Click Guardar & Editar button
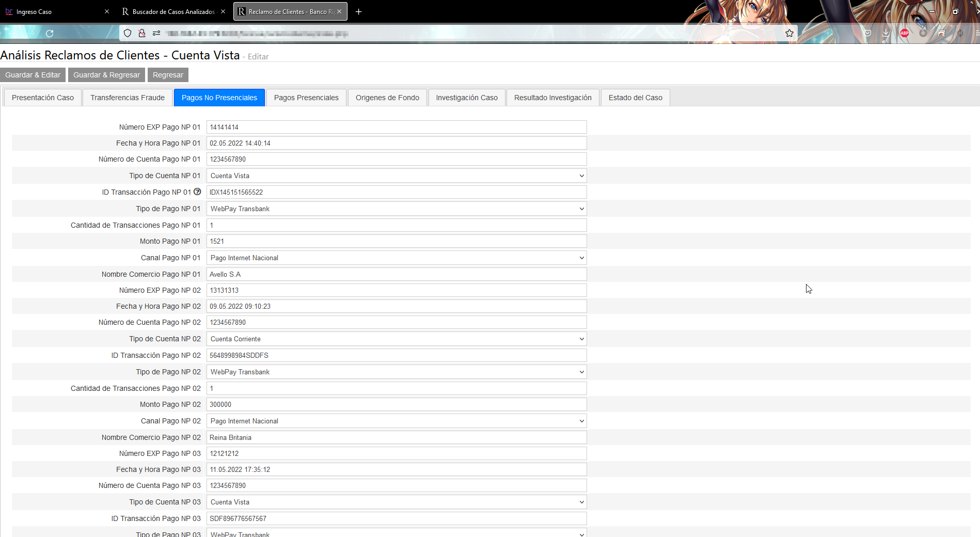This screenshot has width=980, height=537. click(33, 75)
